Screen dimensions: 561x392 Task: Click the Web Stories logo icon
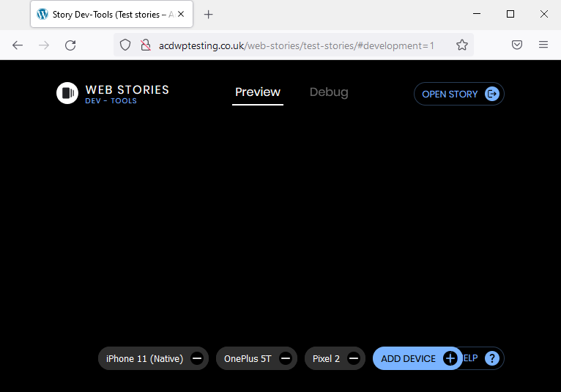click(67, 93)
